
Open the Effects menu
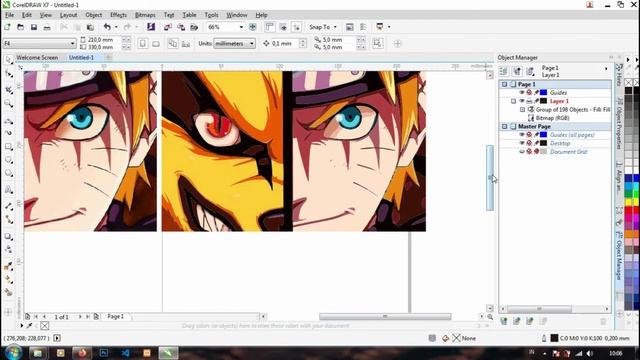[118, 15]
